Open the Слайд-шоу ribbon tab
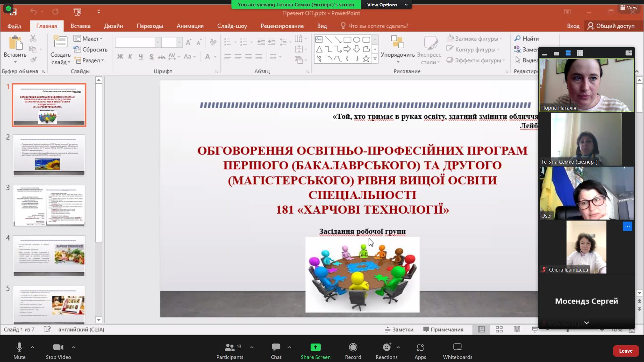 click(x=232, y=26)
